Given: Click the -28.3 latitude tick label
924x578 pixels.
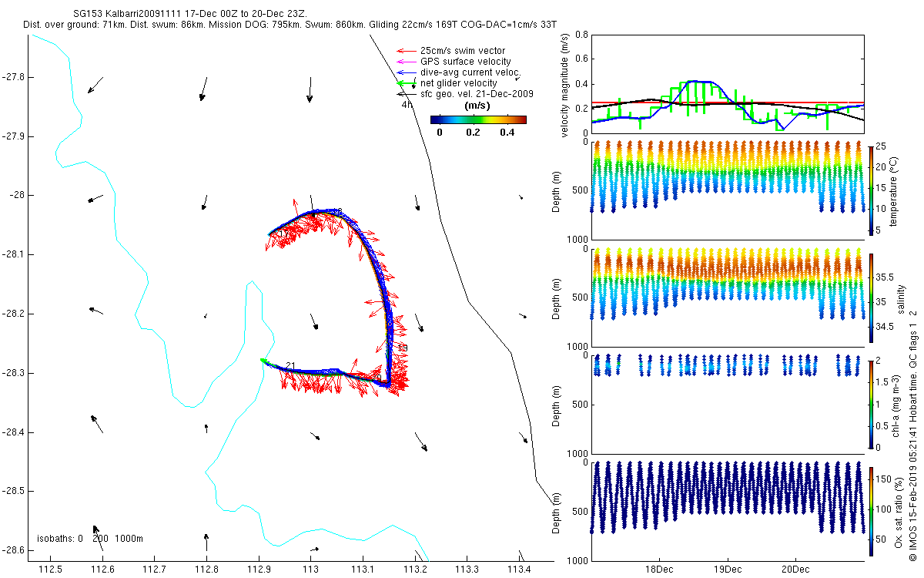Looking at the screenshot, I should 13,373.
